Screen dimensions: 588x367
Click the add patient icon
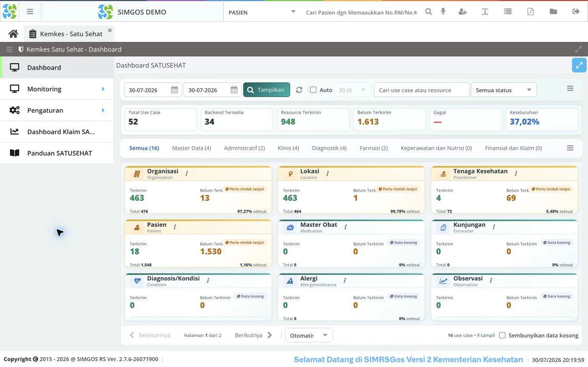point(463,12)
